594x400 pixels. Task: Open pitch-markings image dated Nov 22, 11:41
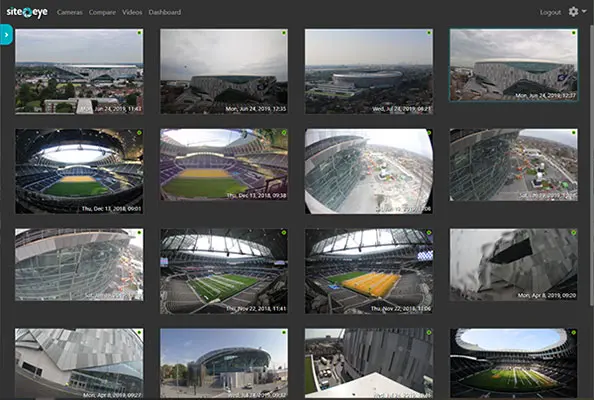pos(224,271)
